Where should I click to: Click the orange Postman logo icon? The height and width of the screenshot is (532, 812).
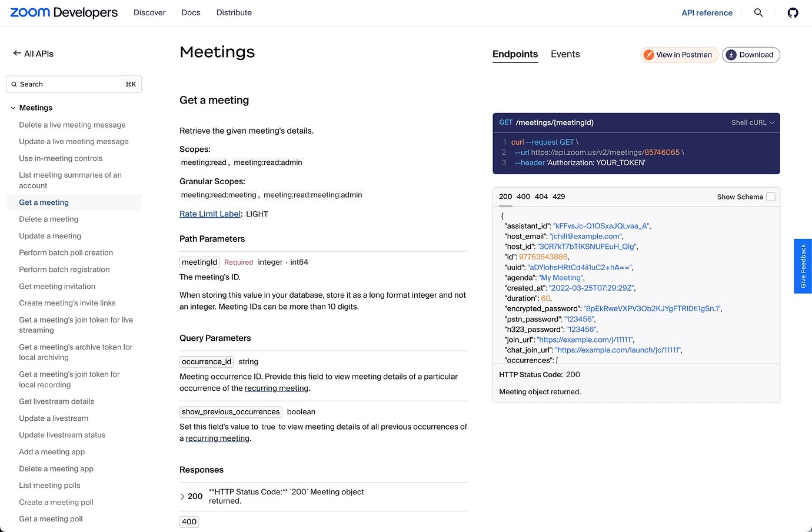[x=648, y=54]
